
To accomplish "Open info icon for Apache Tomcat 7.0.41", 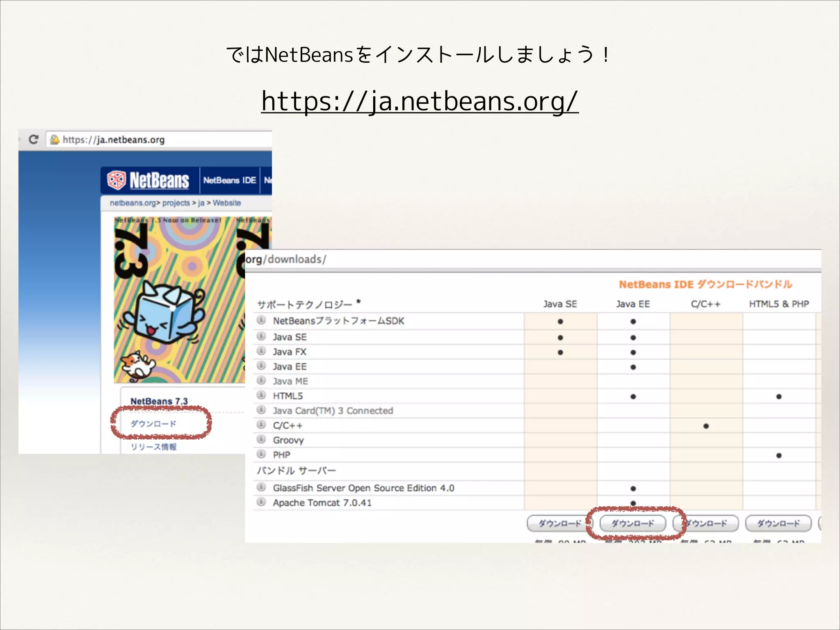I will 261,502.
